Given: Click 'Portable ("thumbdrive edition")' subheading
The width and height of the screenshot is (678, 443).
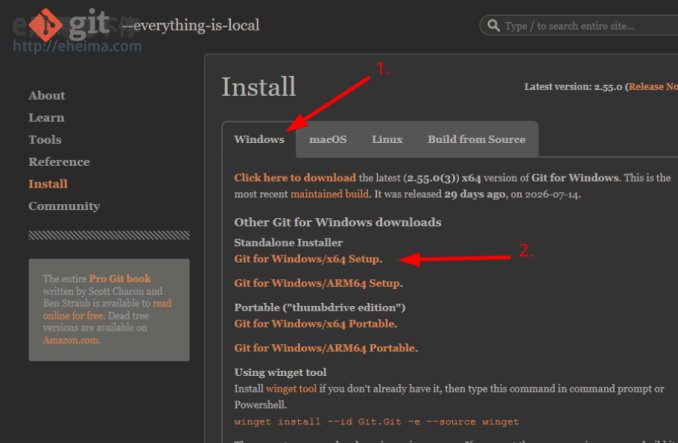Looking at the screenshot, I should [x=320, y=307].
